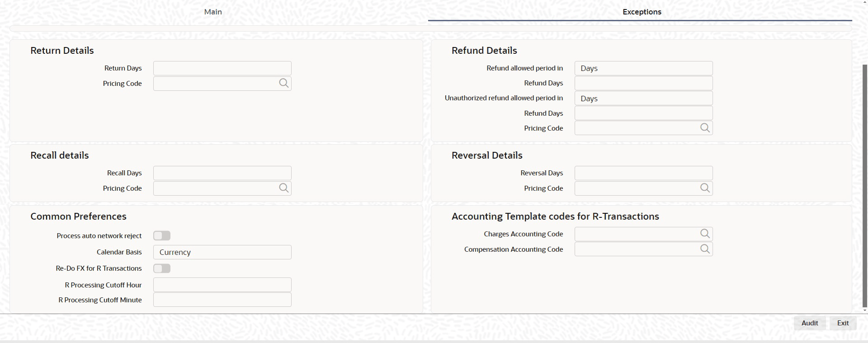Select the Exceptions tab
Screen dimensions: 868x343
[642, 12]
